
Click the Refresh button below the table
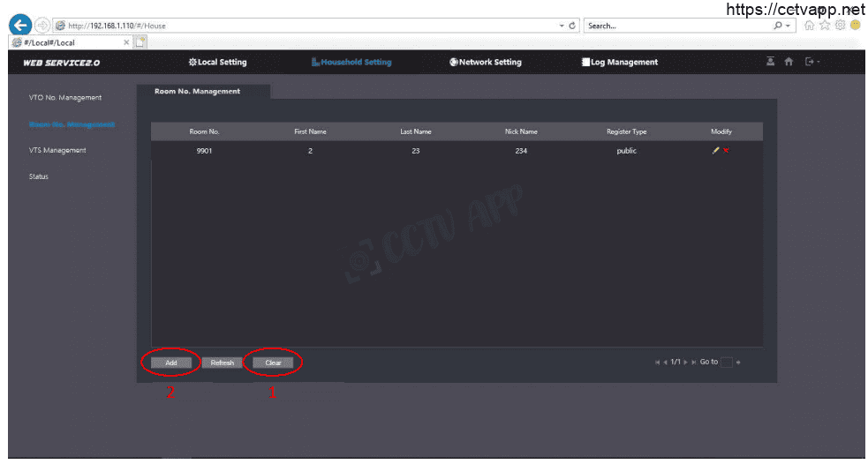pos(222,363)
